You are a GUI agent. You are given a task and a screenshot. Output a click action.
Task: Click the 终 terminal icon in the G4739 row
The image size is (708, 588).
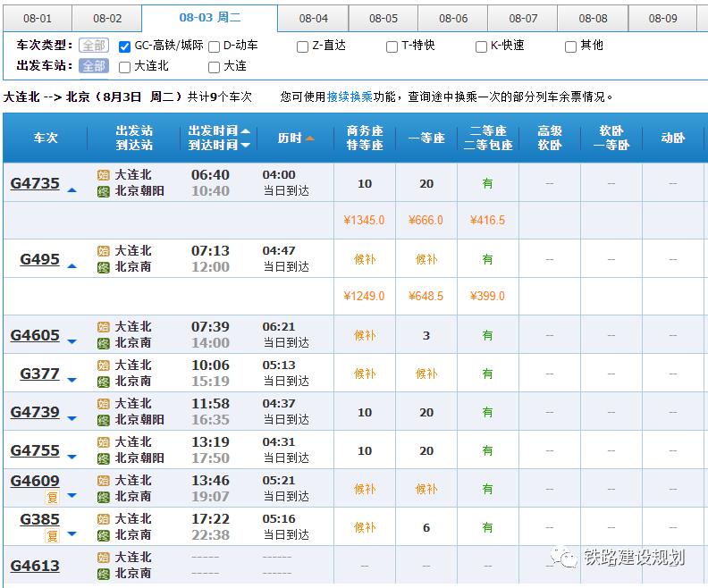click(104, 419)
